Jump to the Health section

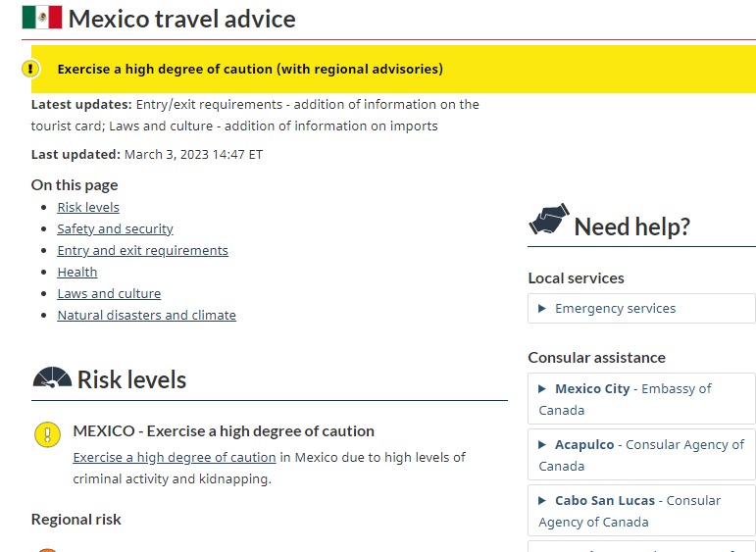[x=77, y=272]
